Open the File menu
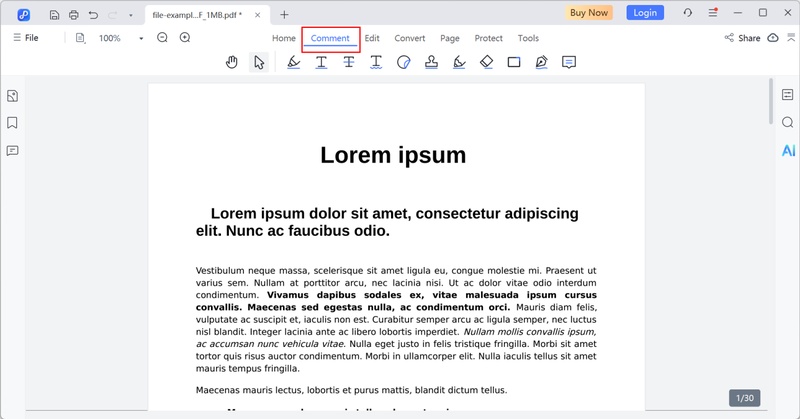Viewport: 800px width, 419px height. (25, 38)
